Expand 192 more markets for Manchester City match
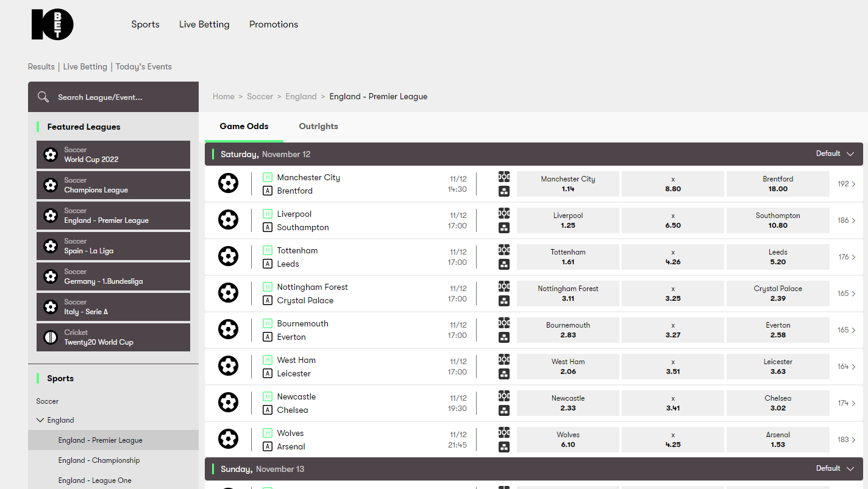The width and height of the screenshot is (868, 489). tap(846, 184)
